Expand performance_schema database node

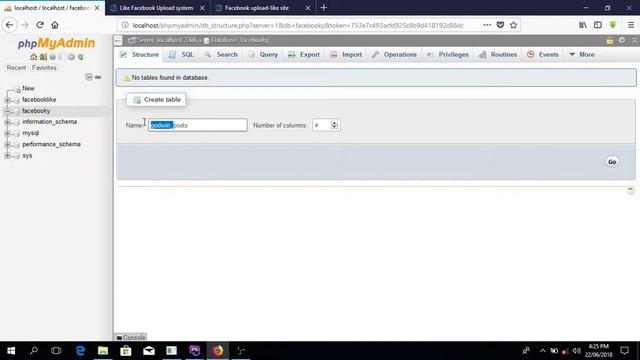7,144
